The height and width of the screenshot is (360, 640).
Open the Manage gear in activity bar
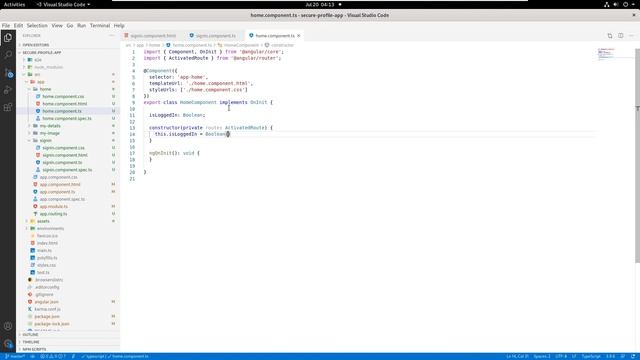click(x=8, y=344)
